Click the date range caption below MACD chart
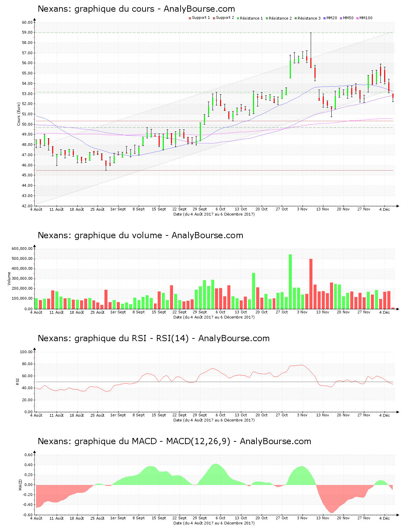 coord(214,523)
